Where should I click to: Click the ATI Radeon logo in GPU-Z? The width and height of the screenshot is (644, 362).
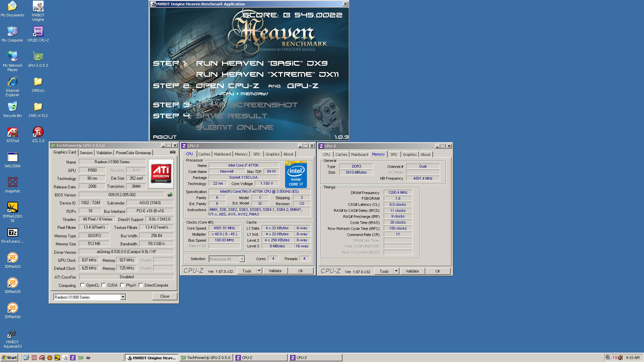pos(161,173)
